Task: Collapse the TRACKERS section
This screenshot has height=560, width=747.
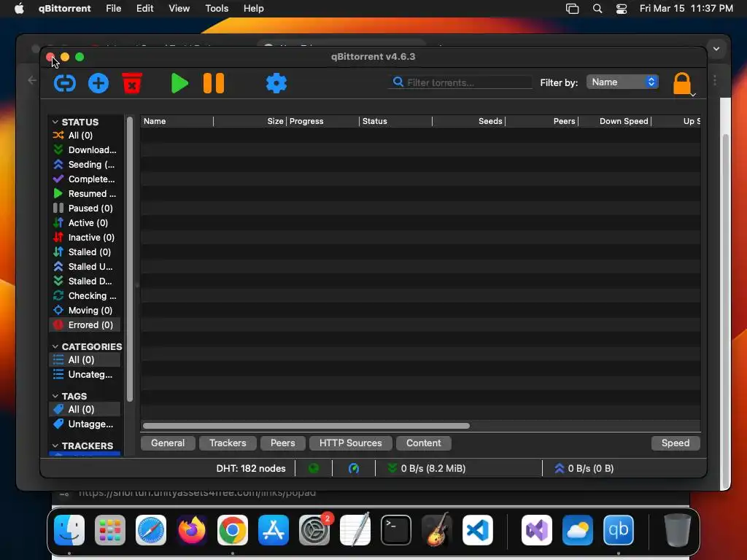Action: [55, 446]
